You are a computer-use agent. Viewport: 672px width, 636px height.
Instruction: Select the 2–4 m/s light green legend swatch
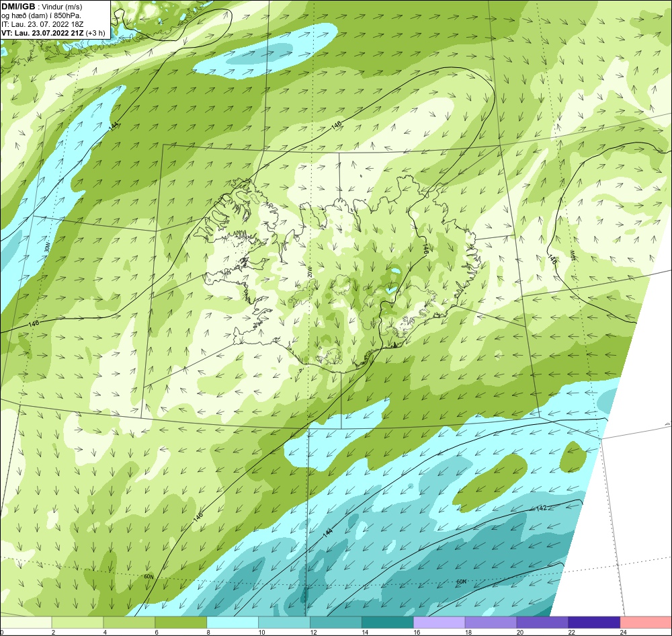pos(77,623)
